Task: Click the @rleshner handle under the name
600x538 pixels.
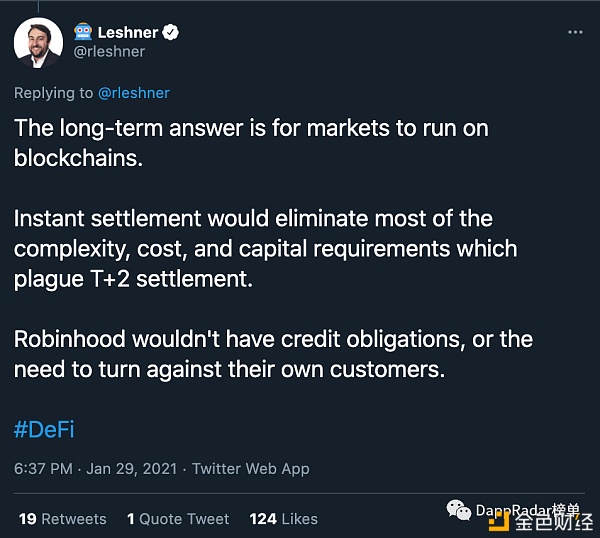Action: coord(109,51)
